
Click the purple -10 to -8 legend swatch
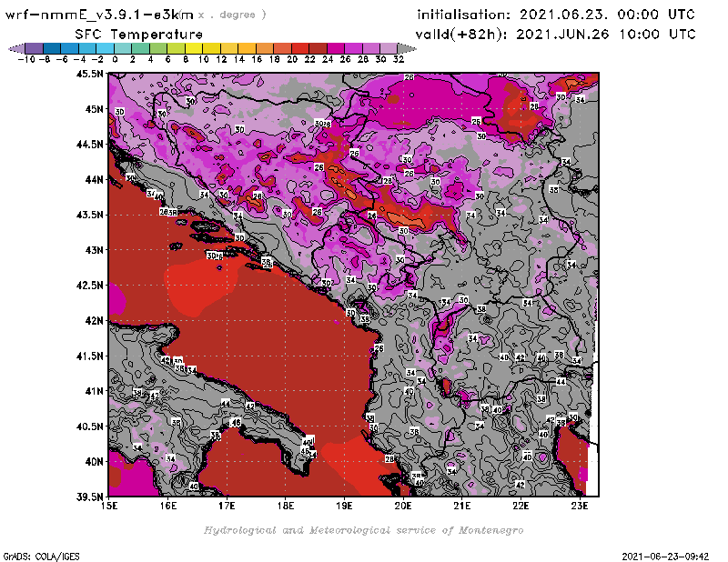[35, 48]
